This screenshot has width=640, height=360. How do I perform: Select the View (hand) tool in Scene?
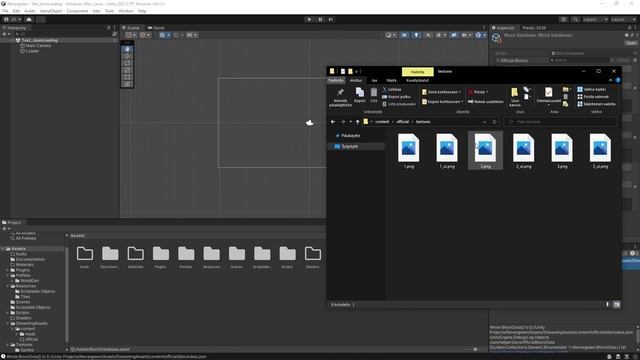(127, 49)
